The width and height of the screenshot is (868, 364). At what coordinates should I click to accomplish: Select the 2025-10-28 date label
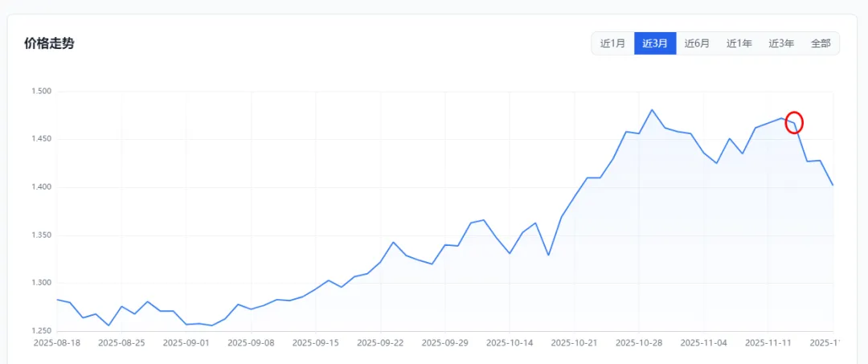point(639,342)
